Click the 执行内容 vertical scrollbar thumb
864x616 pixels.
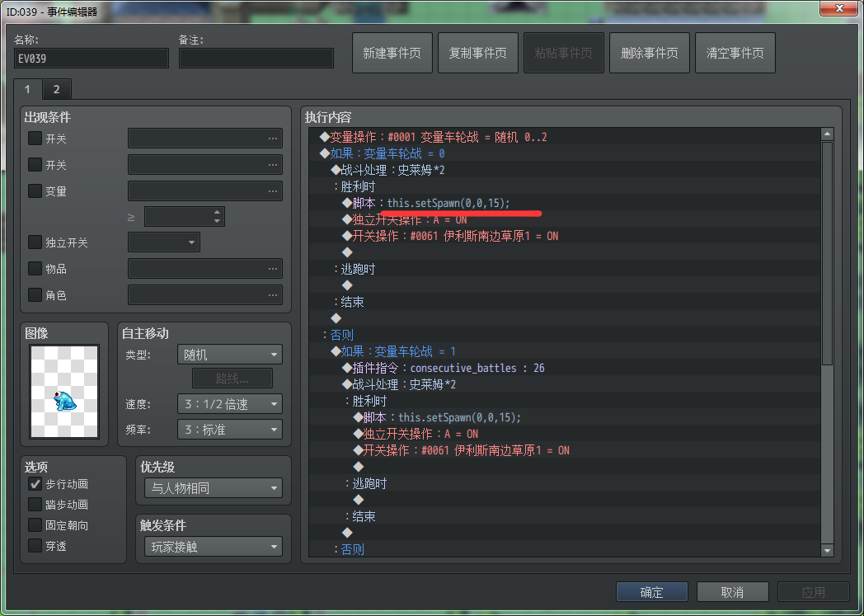coord(827,253)
